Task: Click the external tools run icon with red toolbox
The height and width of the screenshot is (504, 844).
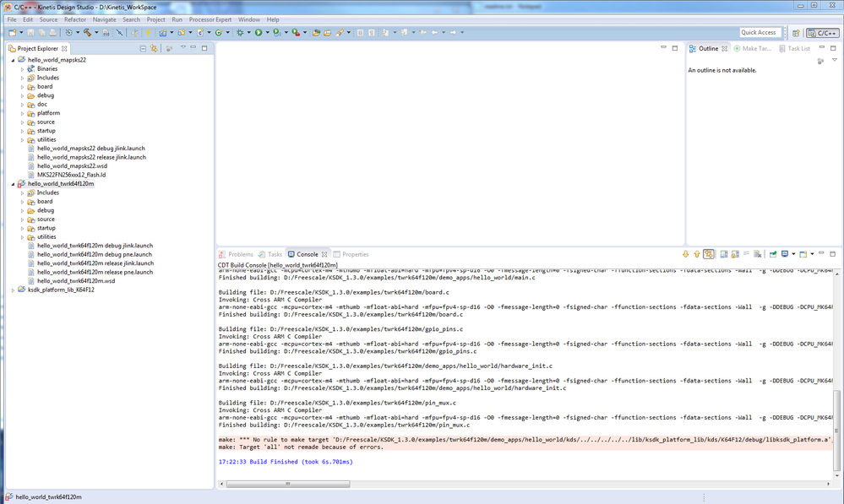Action: [296, 32]
